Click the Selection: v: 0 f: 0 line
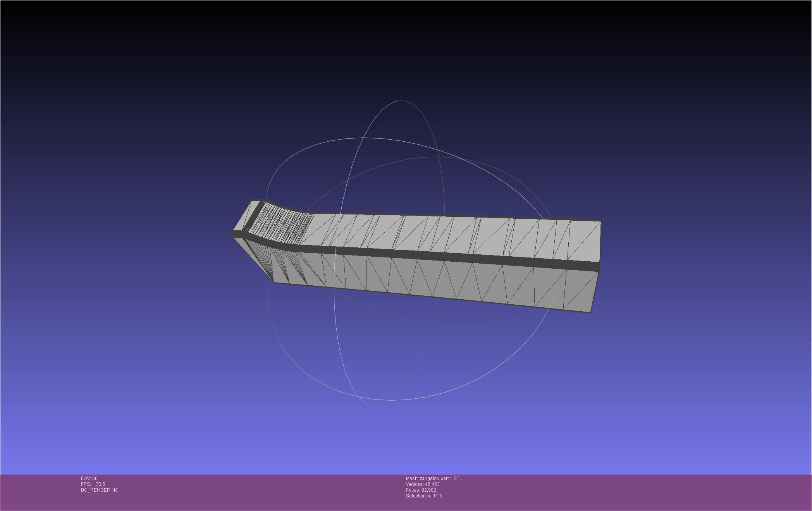This screenshot has width=812, height=511. point(424,496)
